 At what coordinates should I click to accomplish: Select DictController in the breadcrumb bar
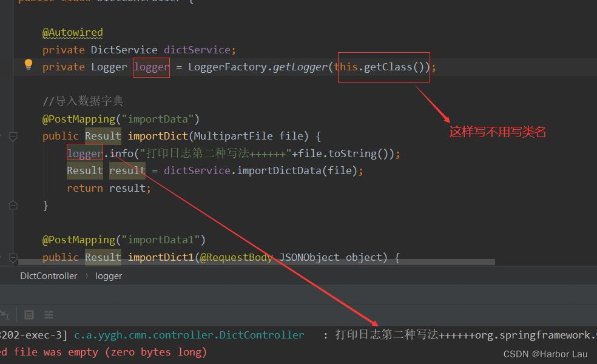click(49, 275)
